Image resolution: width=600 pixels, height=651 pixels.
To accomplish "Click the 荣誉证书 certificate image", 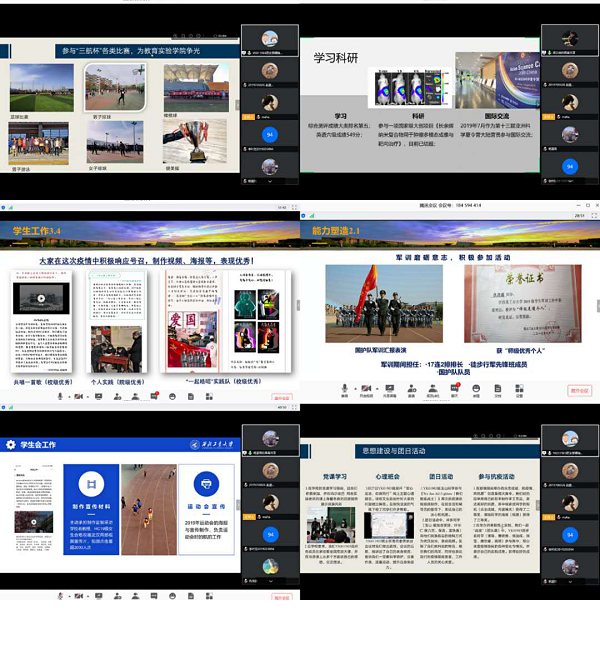I will point(540,299).
